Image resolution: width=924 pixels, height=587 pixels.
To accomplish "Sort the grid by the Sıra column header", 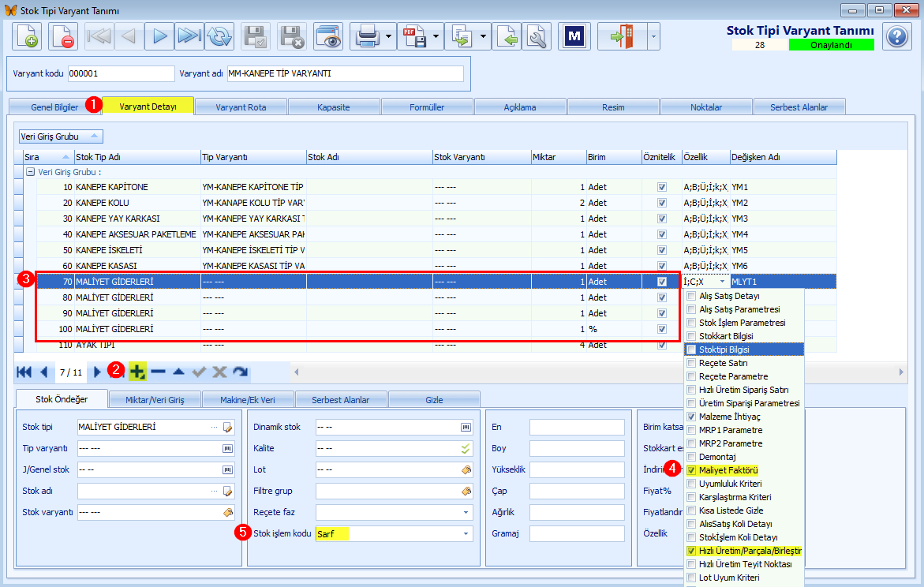I will 48,157.
